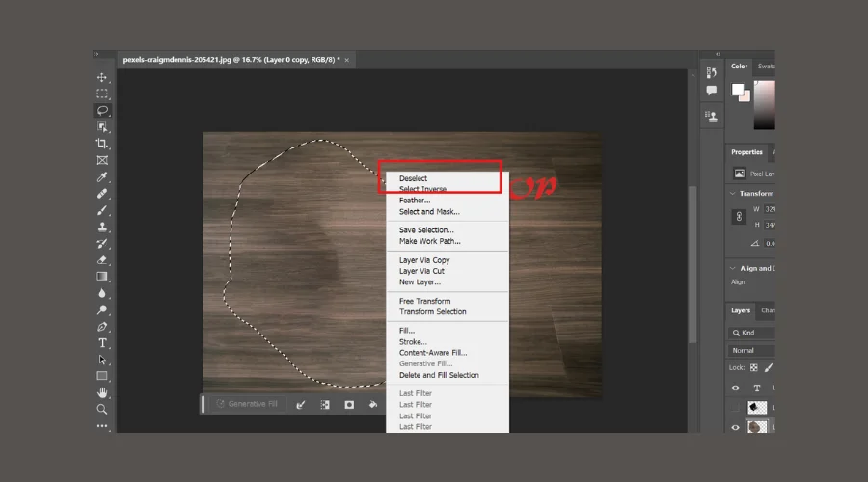Choose Content-Aware Fill... menu entry

pos(433,353)
